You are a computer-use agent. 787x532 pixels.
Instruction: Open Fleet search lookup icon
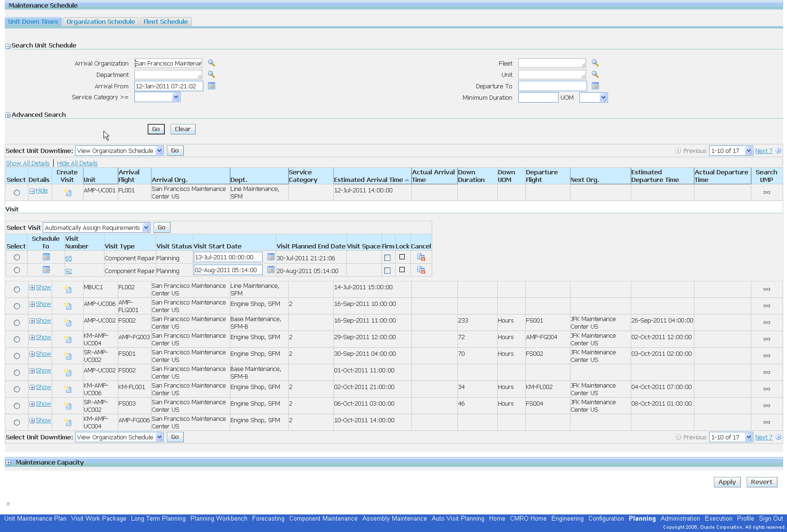(595, 63)
